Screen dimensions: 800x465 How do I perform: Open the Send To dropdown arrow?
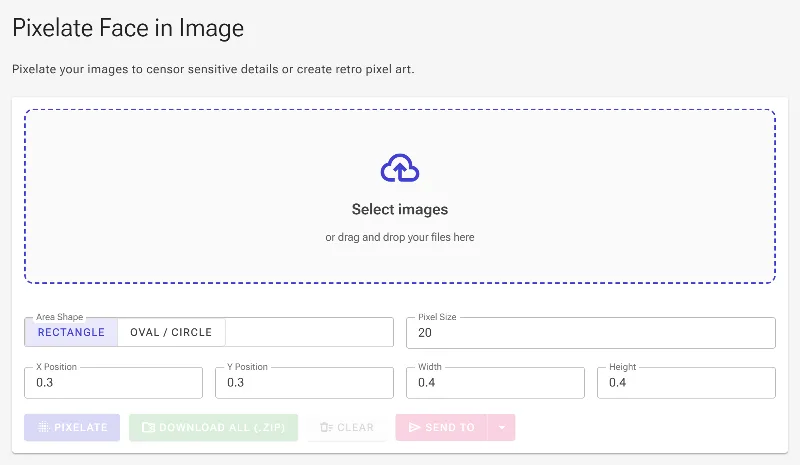coord(502,427)
